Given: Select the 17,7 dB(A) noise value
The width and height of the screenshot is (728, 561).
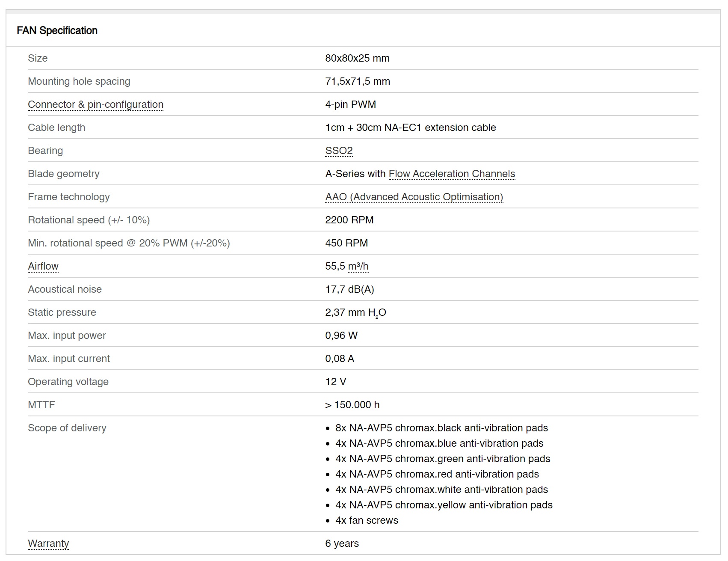Looking at the screenshot, I should pos(349,289).
